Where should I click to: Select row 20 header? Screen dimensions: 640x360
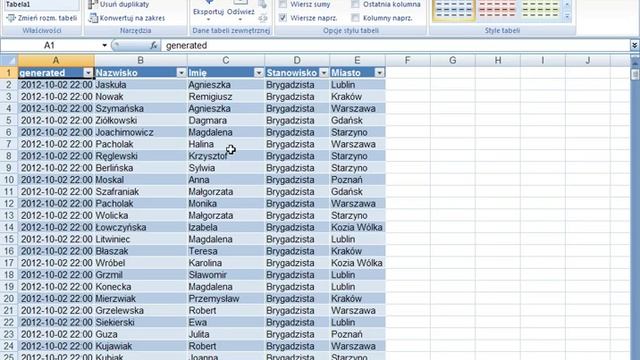9,298
